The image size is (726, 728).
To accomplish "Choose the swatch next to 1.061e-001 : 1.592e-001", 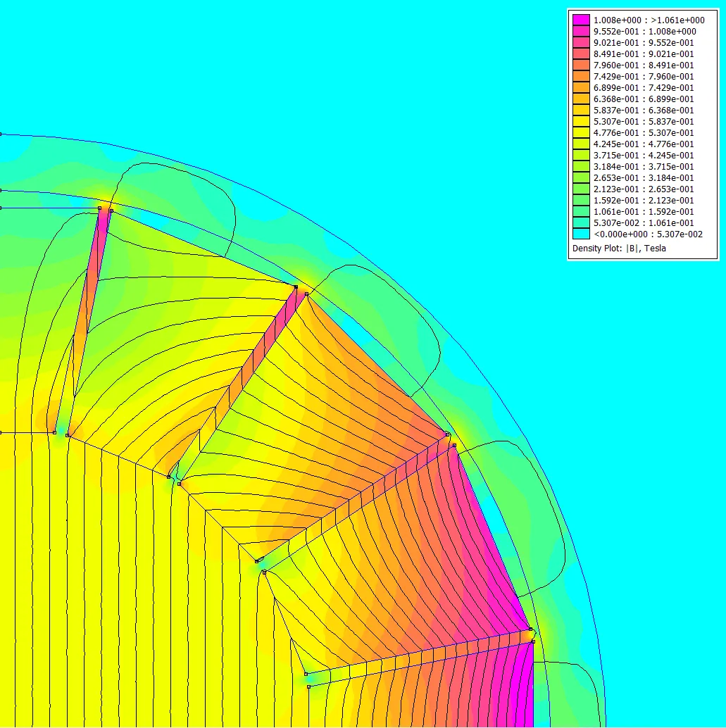I will tap(581, 211).
